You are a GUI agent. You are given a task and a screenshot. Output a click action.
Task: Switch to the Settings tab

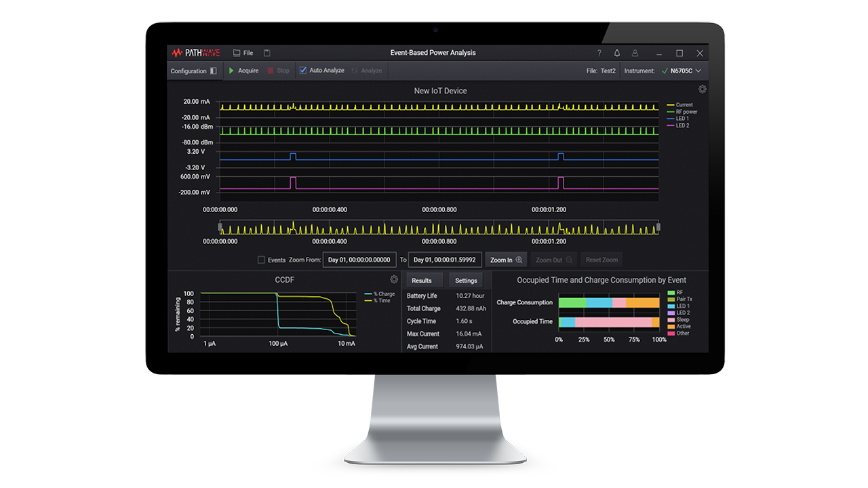[x=466, y=281]
